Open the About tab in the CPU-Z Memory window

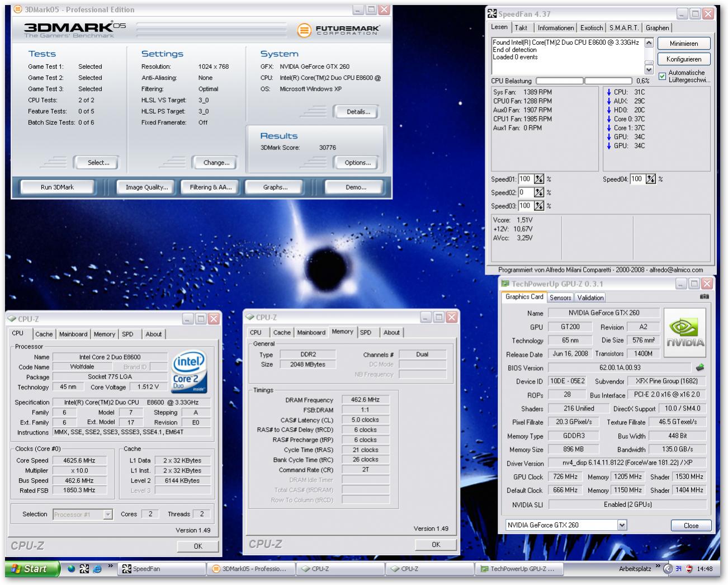[x=391, y=332]
